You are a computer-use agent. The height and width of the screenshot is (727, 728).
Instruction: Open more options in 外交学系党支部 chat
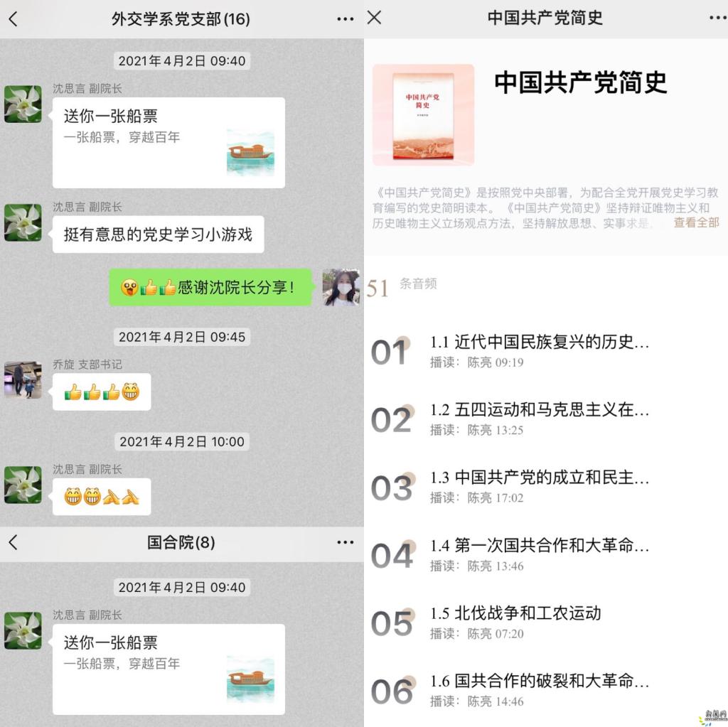(345, 19)
